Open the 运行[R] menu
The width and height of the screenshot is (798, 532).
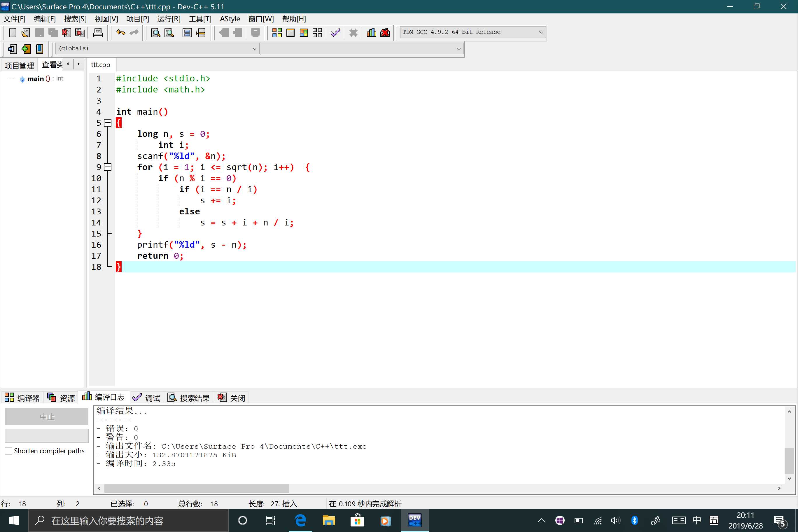(x=169, y=19)
